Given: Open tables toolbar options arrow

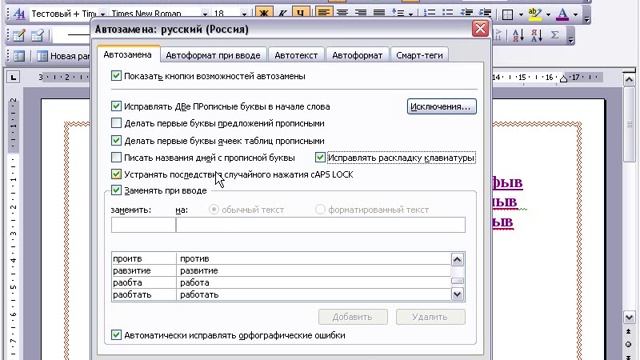Looking at the screenshot, I should click(571, 36).
